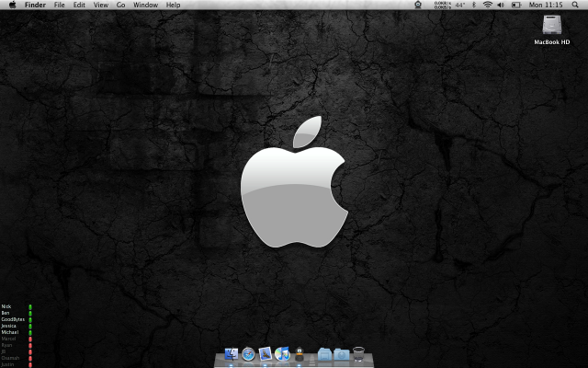
Task: Launch Safari from the Dock
Action: (x=248, y=354)
